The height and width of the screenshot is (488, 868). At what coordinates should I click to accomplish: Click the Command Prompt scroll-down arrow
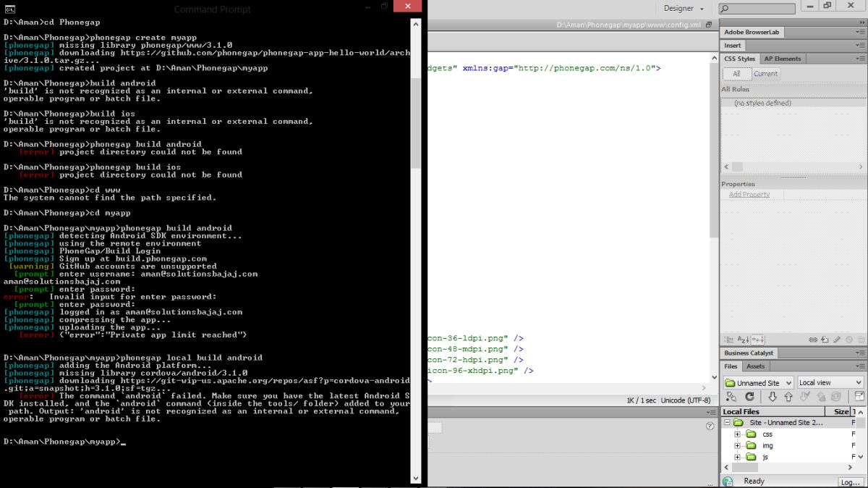click(x=416, y=478)
